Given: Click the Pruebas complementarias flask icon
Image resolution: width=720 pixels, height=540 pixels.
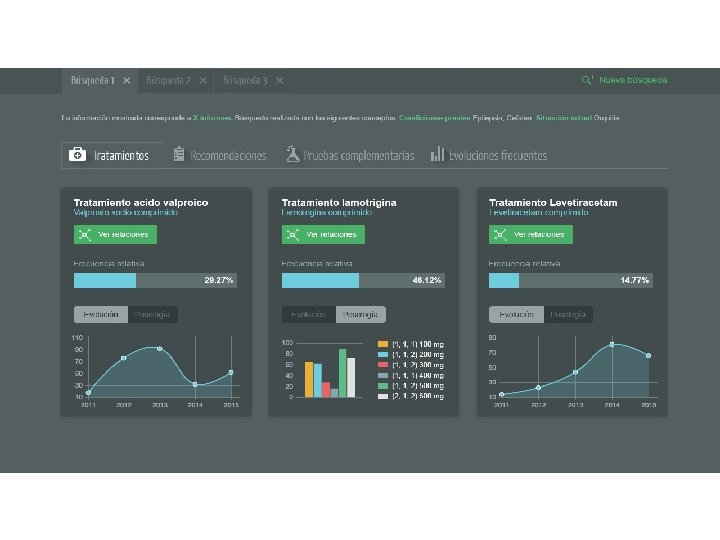Looking at the screenshot, I should [x=293, y=154].
